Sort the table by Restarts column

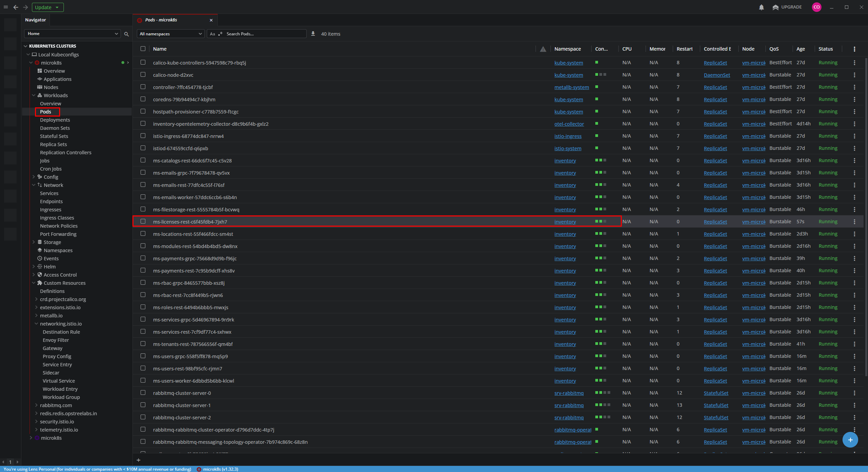[684, 49]
